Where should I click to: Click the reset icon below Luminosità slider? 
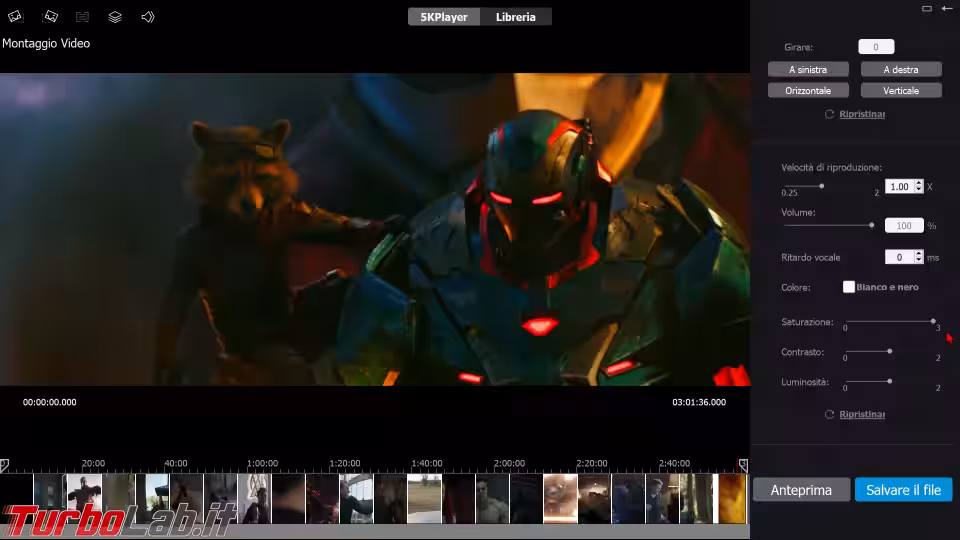(x=829, y=414)
